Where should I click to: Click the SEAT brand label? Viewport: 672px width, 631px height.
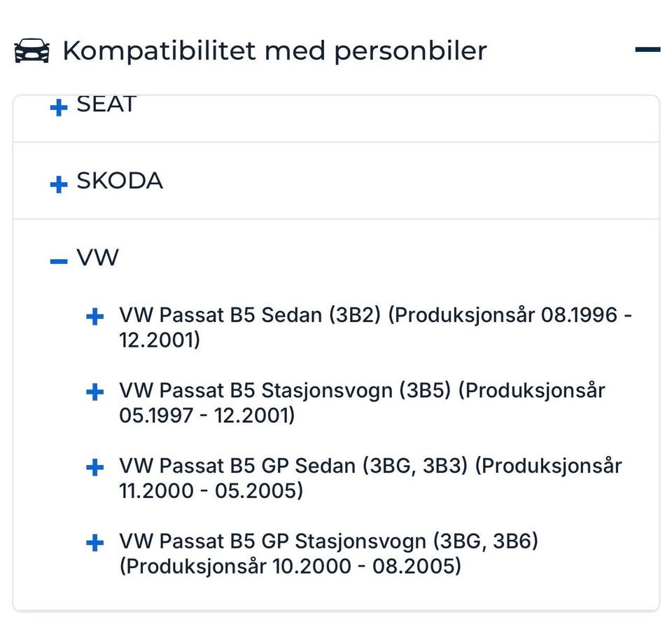[106, 105]
